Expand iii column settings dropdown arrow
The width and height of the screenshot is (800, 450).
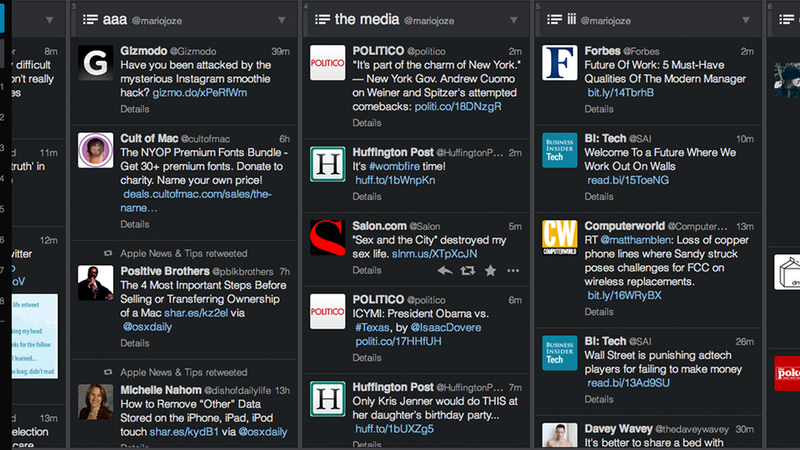point(746,20)
